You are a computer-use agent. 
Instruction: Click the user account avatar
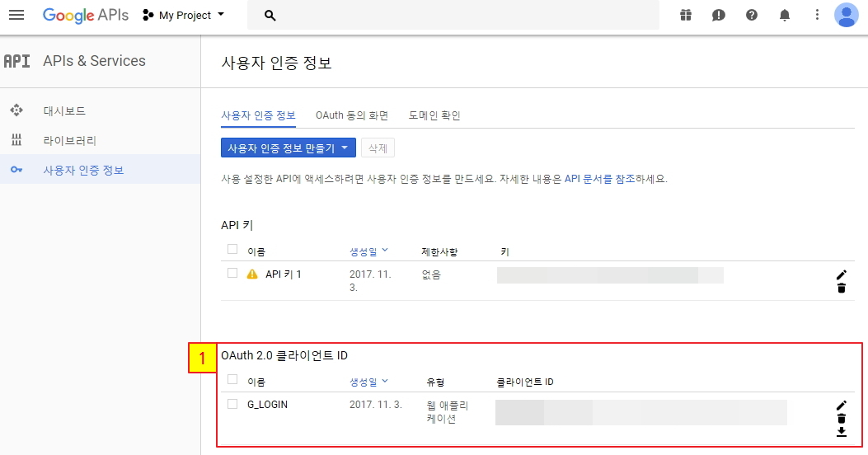[846, 15]
